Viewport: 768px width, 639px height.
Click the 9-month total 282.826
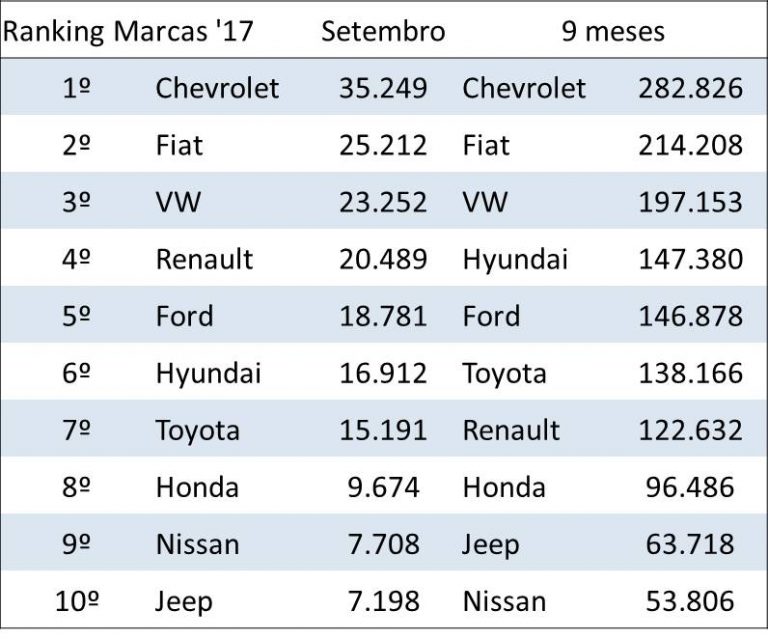pos(690,88)
